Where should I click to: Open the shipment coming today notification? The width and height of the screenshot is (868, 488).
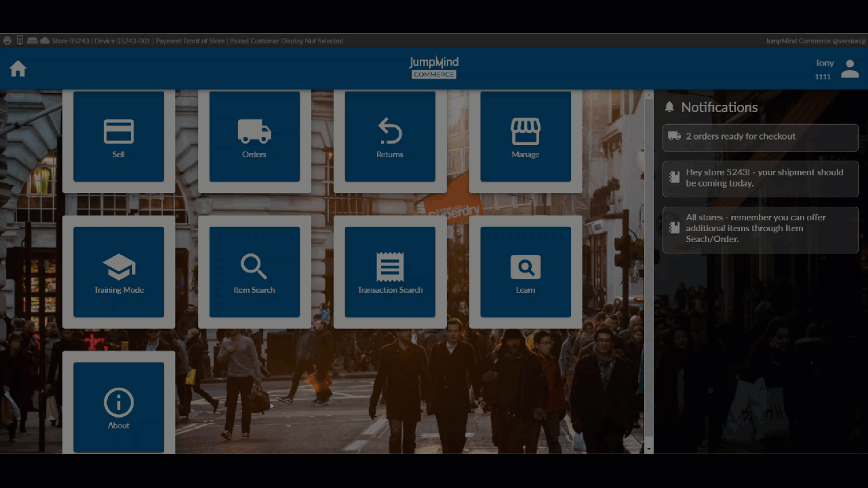click(760, 178)
